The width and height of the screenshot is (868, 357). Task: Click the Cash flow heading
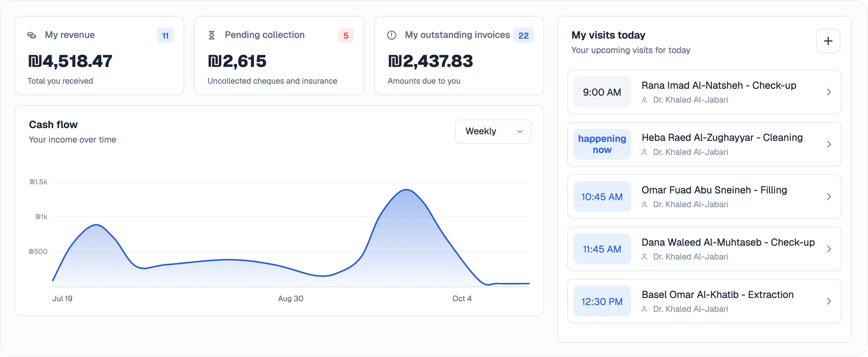[53, 125]
